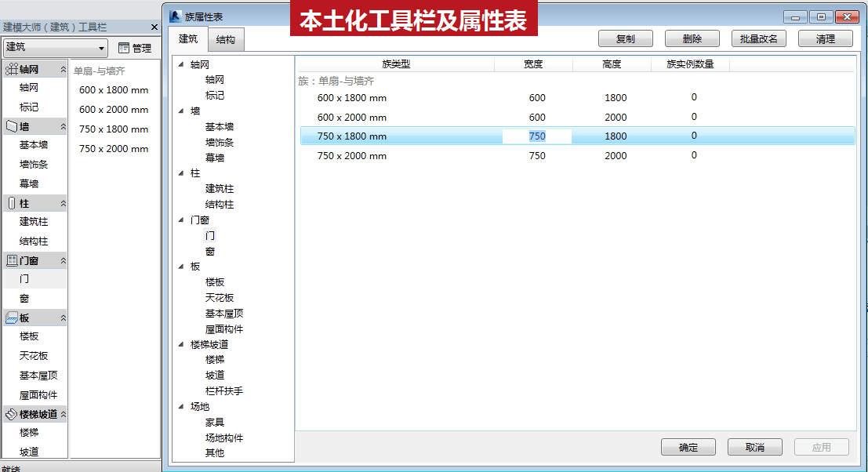Collapse the 门窗 tree node triangle
The height and width of the screenshot is (472, 868).
181,220
